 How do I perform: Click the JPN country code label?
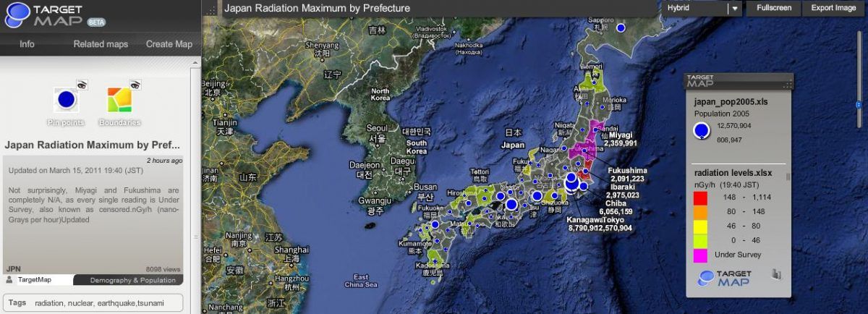13,268
